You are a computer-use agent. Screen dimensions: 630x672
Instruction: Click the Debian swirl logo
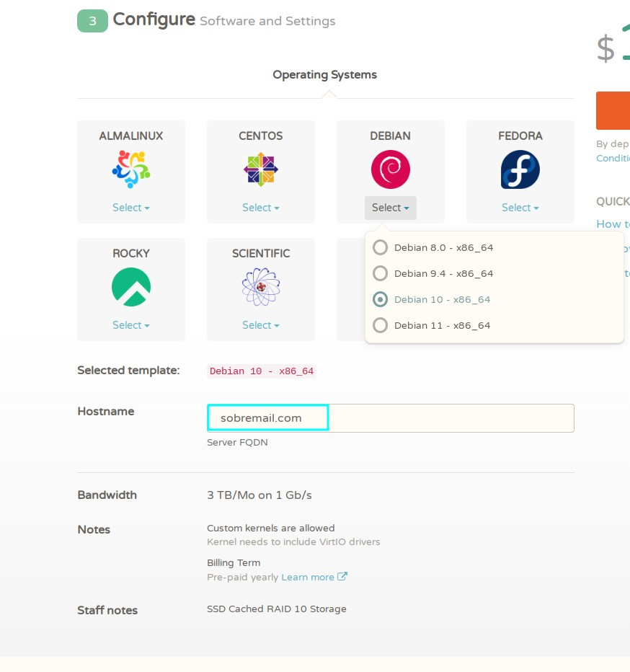[391, 169]
